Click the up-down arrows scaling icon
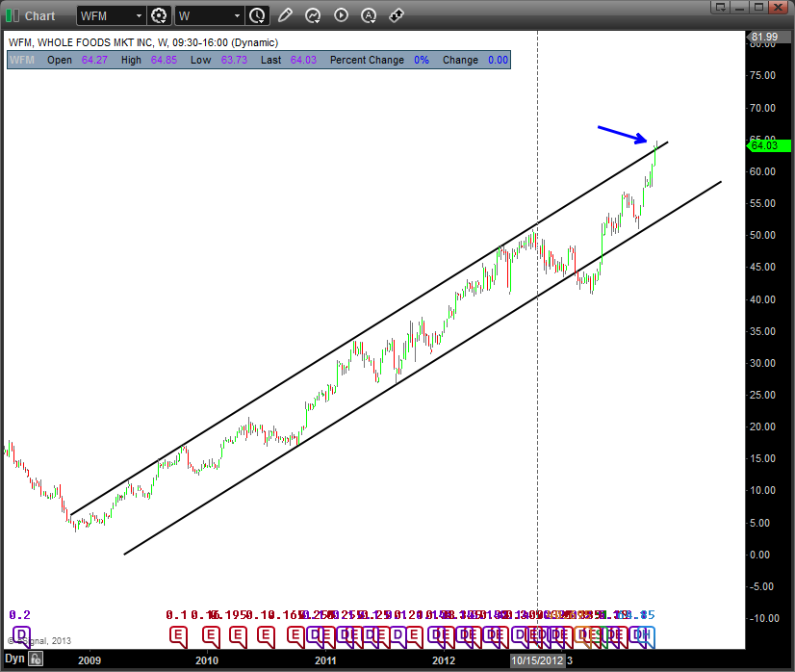Image resolution: width=795 pixels, height=672 pixels. pos(396,15)
